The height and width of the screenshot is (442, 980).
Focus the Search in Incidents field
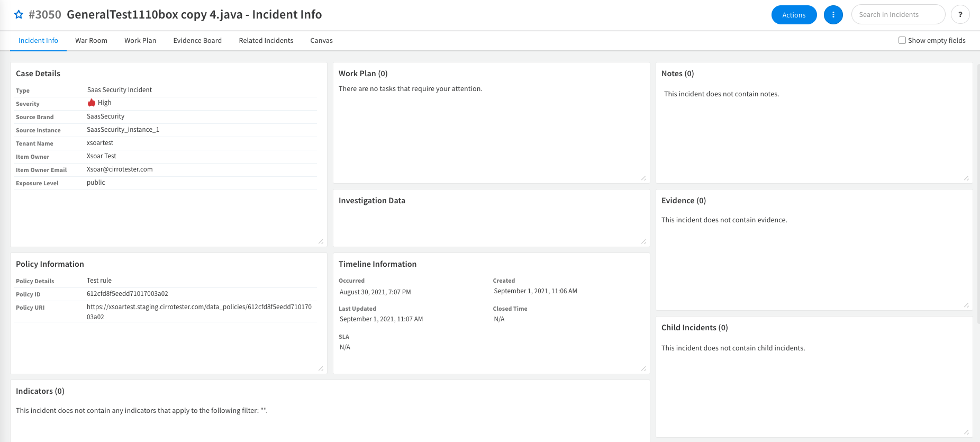(x=898, y=15)
